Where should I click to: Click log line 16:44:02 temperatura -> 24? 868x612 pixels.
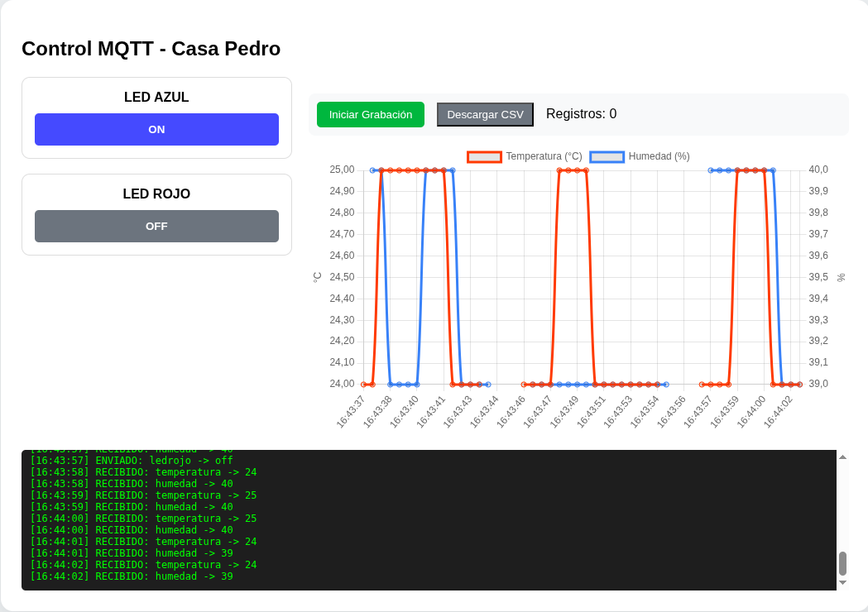[143, 565]
